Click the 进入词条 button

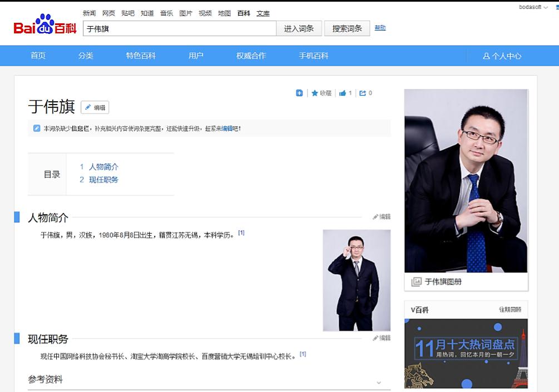point(299,28)
